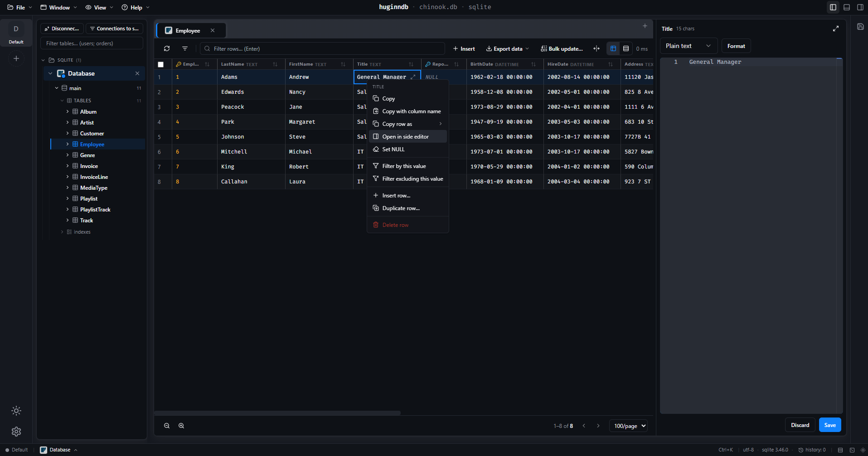
Task: Click the horizontal table scrollbar
Action: tap(277, 413)
